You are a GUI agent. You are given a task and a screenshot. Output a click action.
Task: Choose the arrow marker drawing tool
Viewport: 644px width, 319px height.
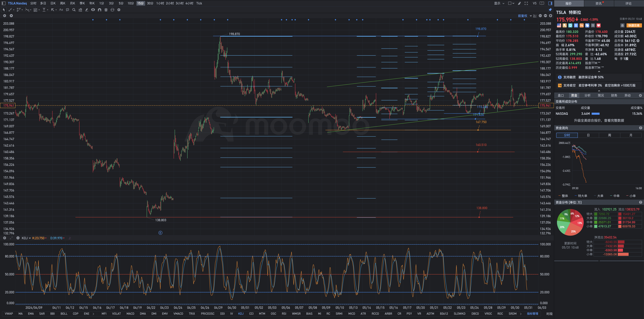[52, 10]
